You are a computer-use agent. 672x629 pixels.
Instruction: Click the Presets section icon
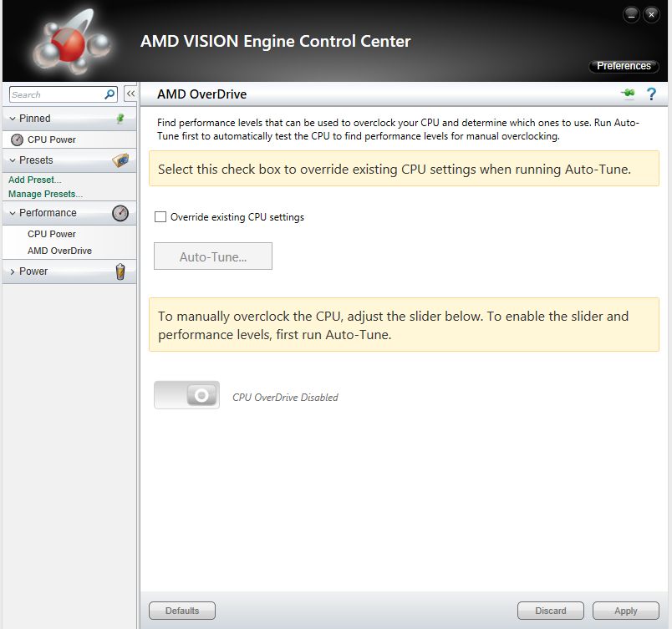pos(120,160)
